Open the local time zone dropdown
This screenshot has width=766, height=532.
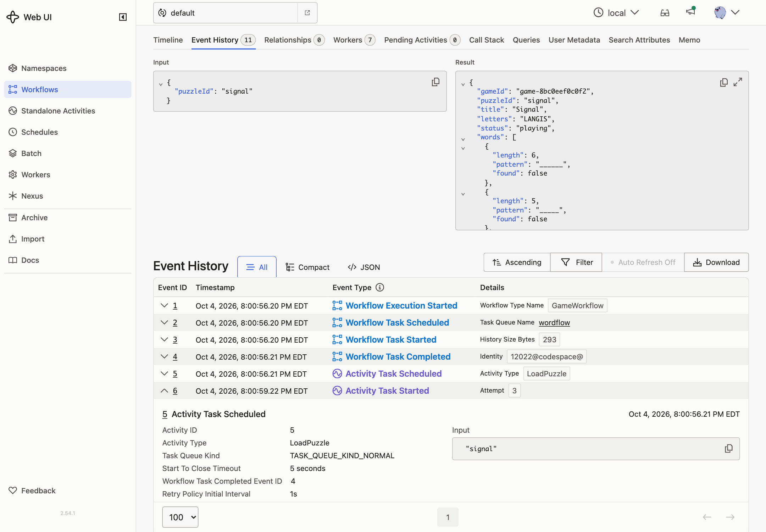pyautogui.click(x=616, y=13)
